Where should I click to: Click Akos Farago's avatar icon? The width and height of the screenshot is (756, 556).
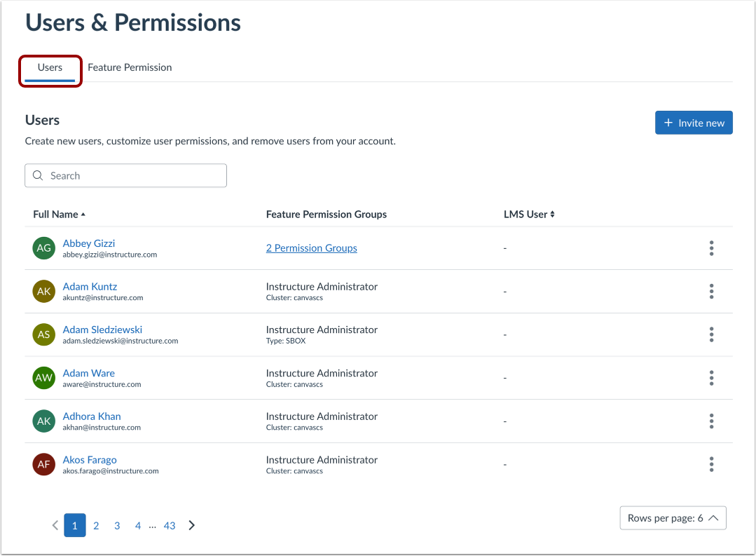(x=43, y=464)
